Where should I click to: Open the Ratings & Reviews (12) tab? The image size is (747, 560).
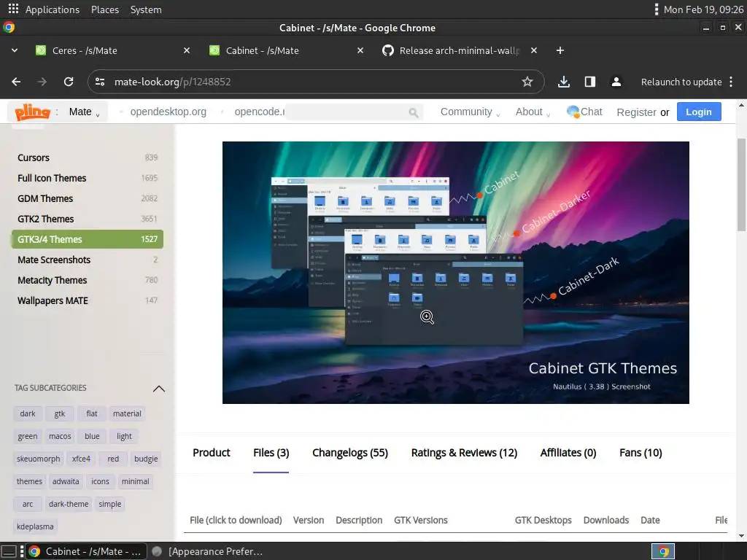click(x=464, y=453)
